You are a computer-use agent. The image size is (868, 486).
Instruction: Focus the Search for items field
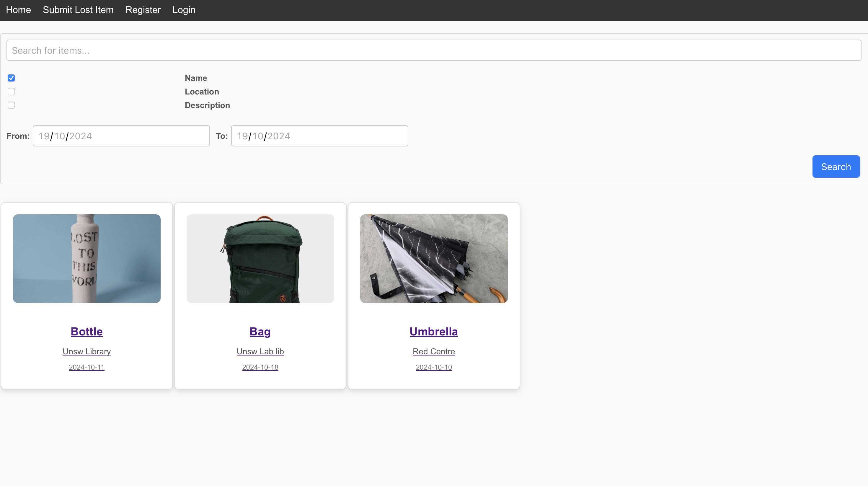tap(434, 50)
